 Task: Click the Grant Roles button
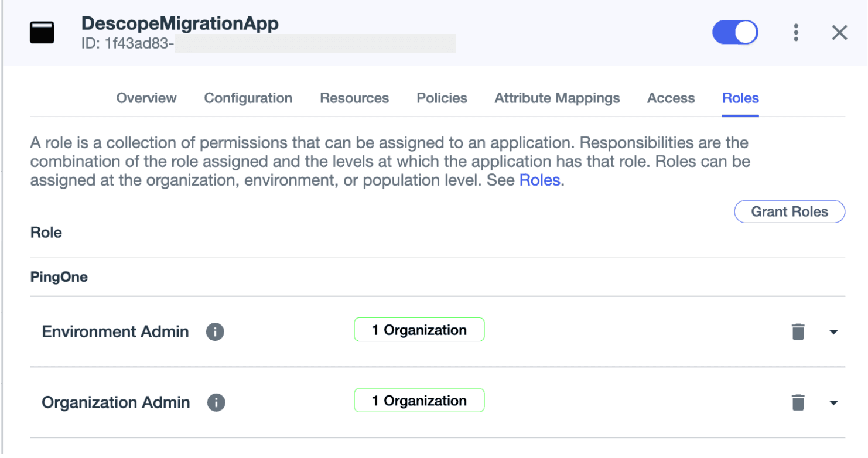(789, 211)
